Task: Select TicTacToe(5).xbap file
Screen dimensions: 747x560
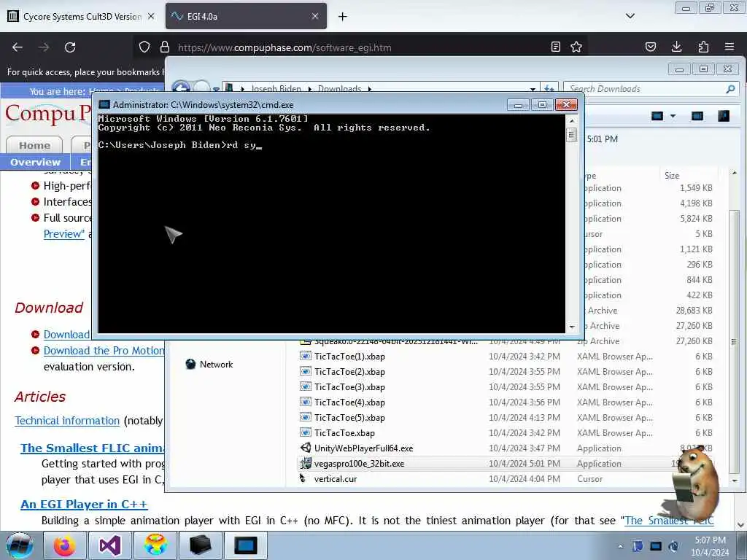Action: (349, 417)
